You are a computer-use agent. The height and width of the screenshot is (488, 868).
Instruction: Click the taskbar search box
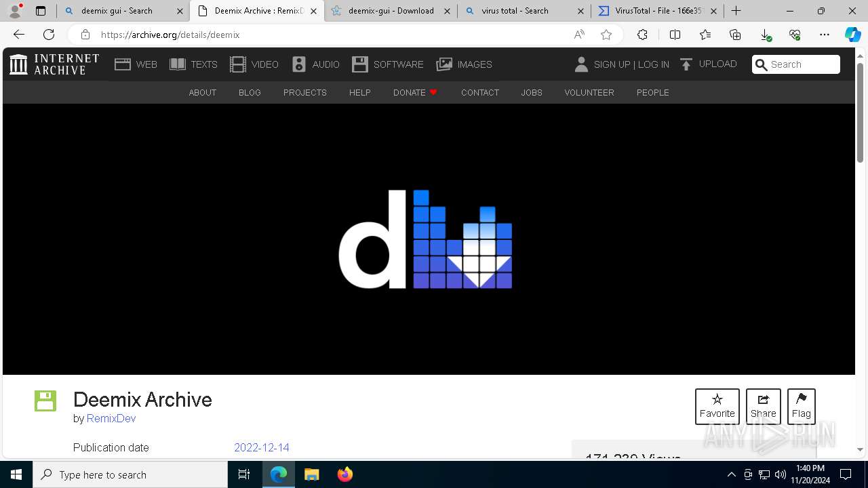coord(130,474)
